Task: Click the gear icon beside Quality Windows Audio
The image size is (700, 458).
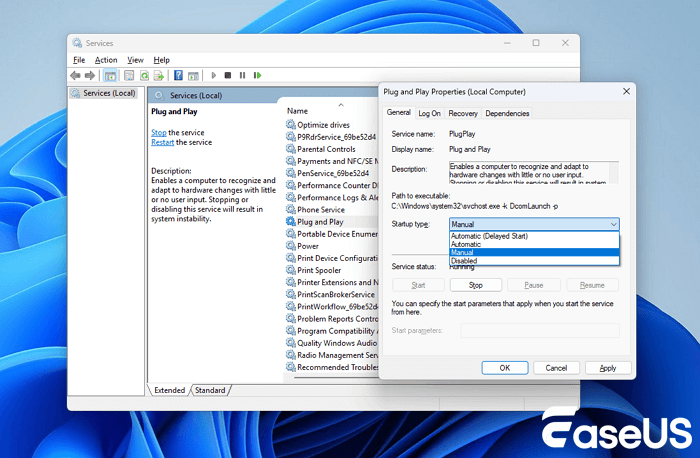Action: point(291,343)
